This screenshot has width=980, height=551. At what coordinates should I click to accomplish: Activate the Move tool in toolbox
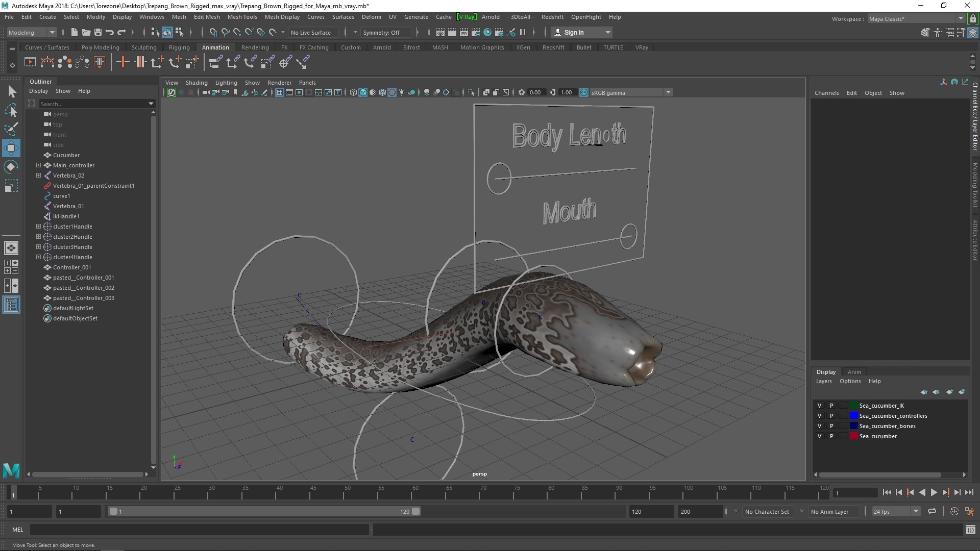coord(11,148)
